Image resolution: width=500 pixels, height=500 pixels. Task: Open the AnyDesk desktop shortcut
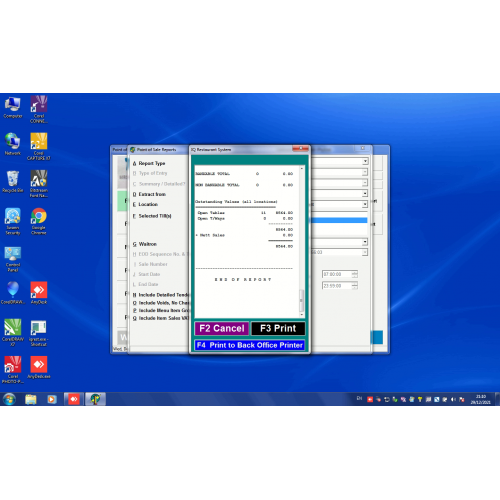(x=39, y=293)
